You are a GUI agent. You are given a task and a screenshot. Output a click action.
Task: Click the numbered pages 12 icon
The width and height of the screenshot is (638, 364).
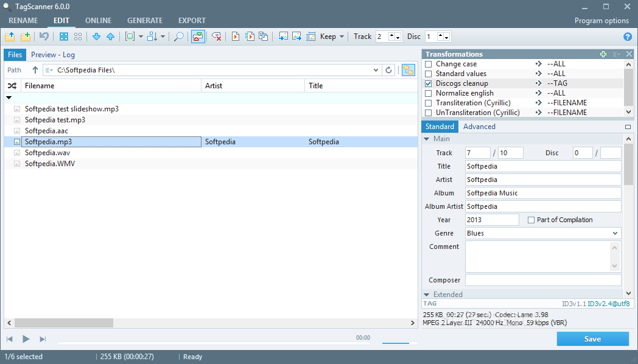click(263, 37)
